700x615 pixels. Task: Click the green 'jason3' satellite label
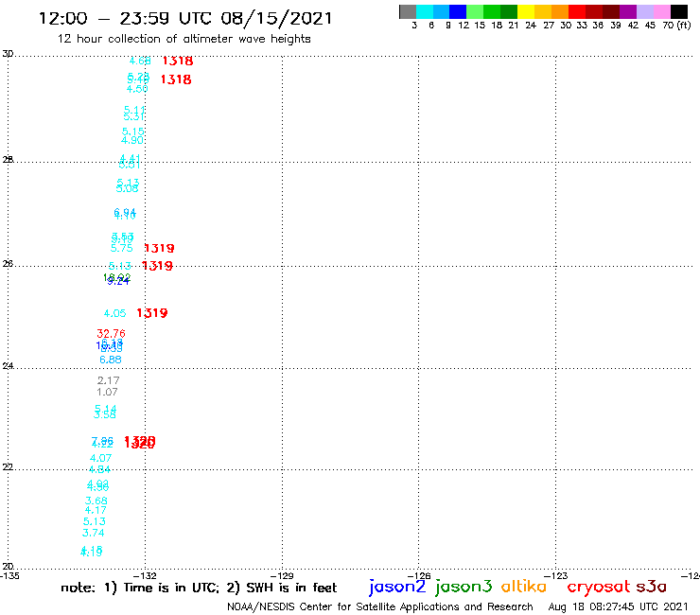coord(464,587)
